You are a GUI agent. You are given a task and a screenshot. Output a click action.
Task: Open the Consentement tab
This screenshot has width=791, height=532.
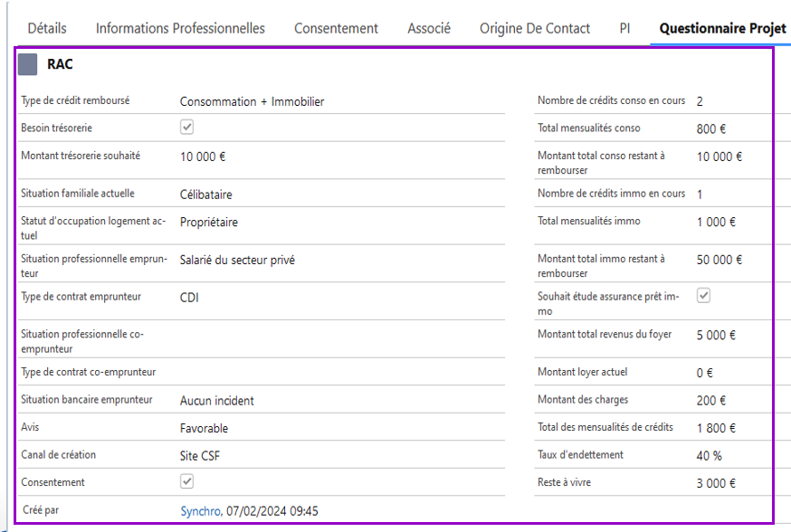pos(336,28)
